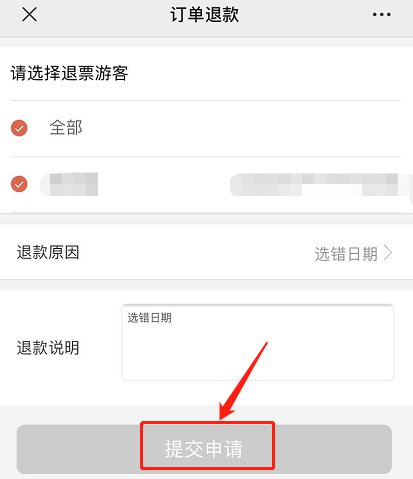Place cursor on 选错日期 text in textarea
The width and height of the screenshot is (413, 479).
click(150, 318)
